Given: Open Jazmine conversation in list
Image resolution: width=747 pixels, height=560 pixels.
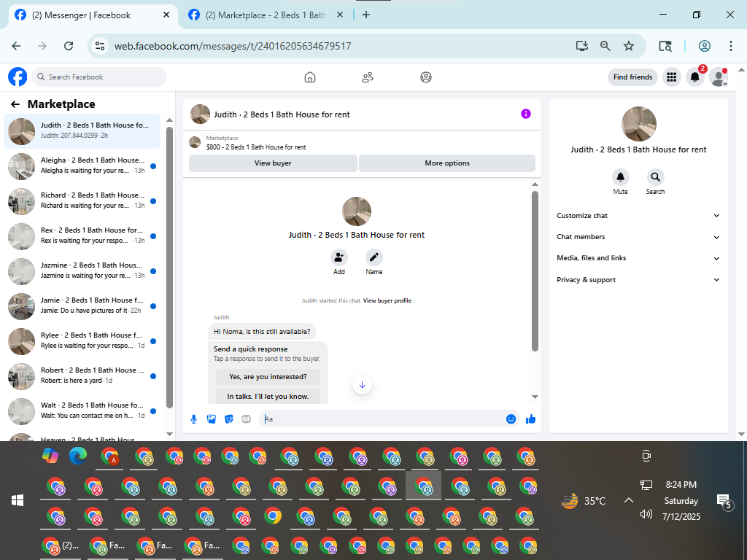Looking at the screenshot, I should [82, 271].
